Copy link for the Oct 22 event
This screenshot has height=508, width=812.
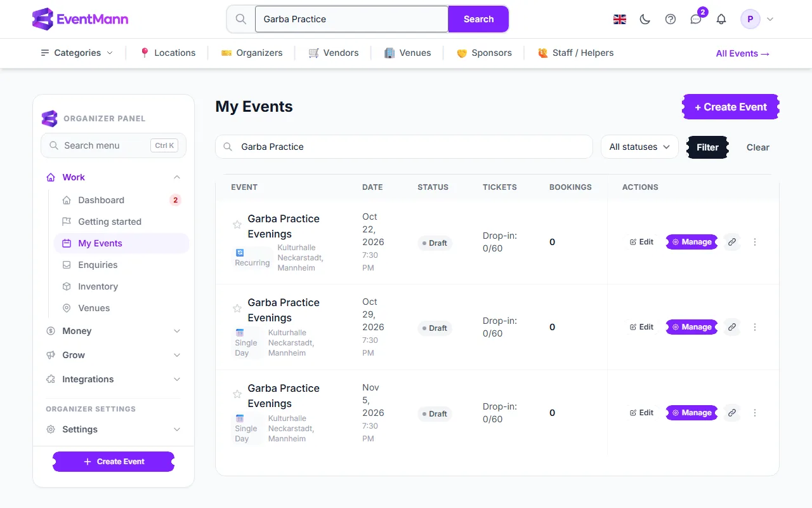(x=732, y=242)
